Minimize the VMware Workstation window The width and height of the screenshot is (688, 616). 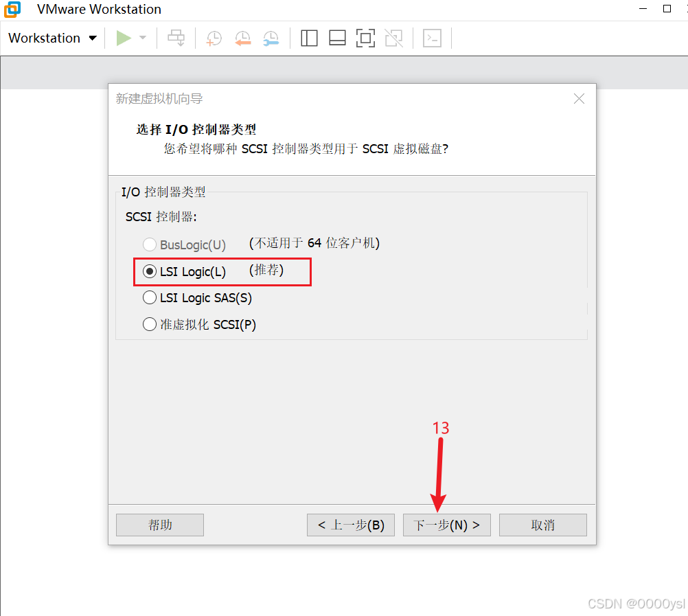[643, 9]
